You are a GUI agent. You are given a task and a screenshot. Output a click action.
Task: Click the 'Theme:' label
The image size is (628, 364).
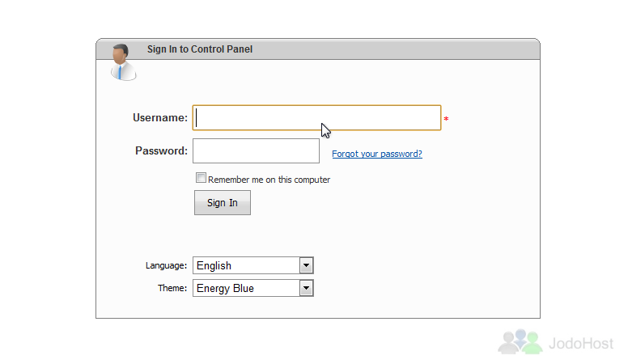coord(172,288)
